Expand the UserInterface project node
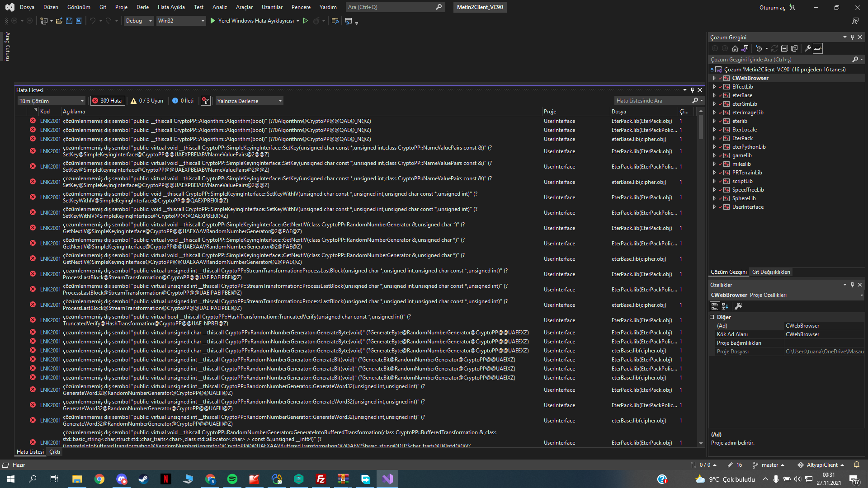868x488 pixels. click(x=714, y=207)
